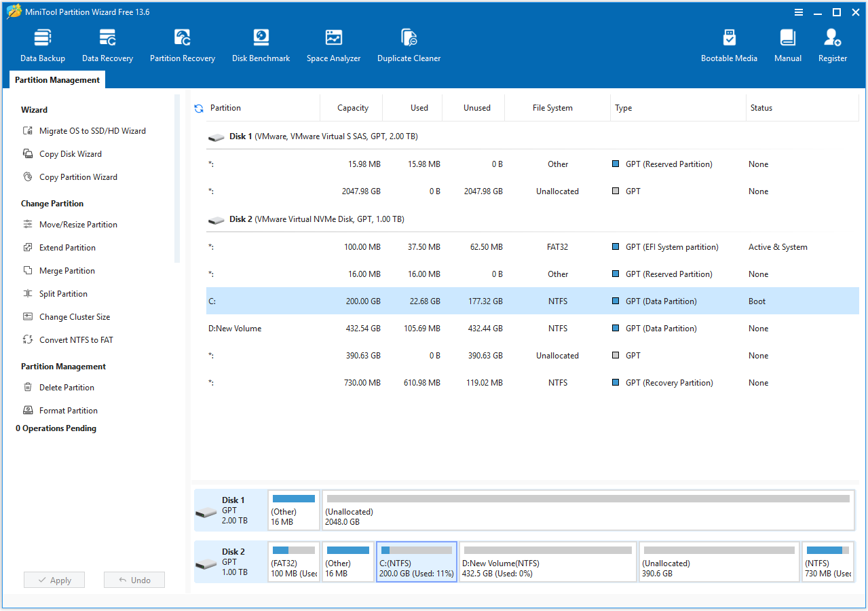Screen dimensions: 868x611
Task: Click the Change Partition section heading
Action: coord(52,204)
